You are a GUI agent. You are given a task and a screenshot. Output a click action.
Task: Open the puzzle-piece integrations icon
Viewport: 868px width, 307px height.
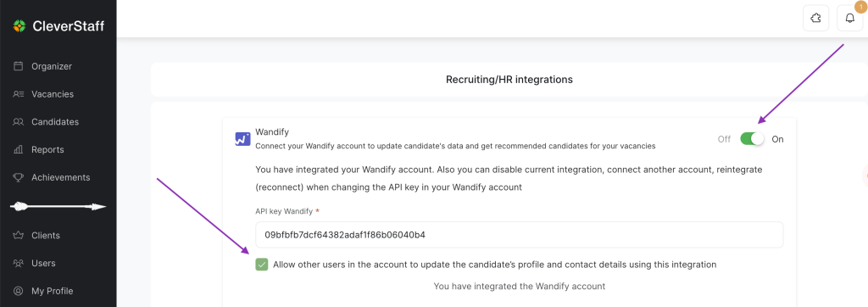(815, 19)
